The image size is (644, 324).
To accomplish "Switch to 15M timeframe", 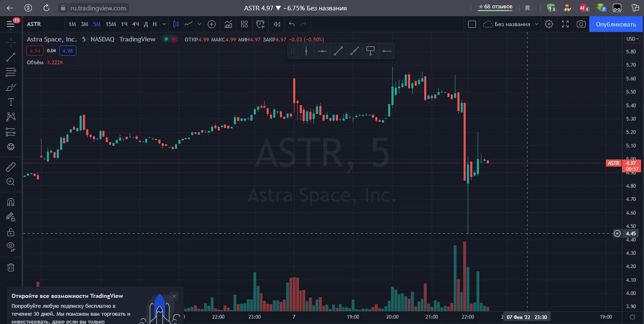I will 111,24.
